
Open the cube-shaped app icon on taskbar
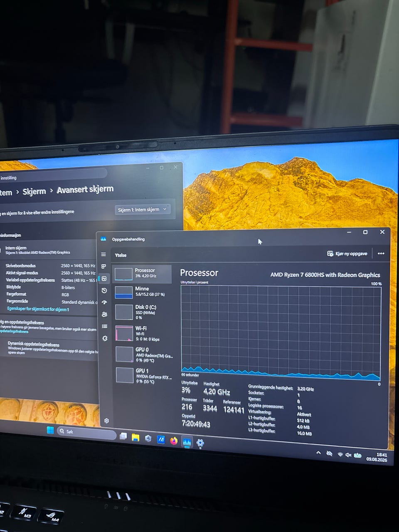click(148, 438)
